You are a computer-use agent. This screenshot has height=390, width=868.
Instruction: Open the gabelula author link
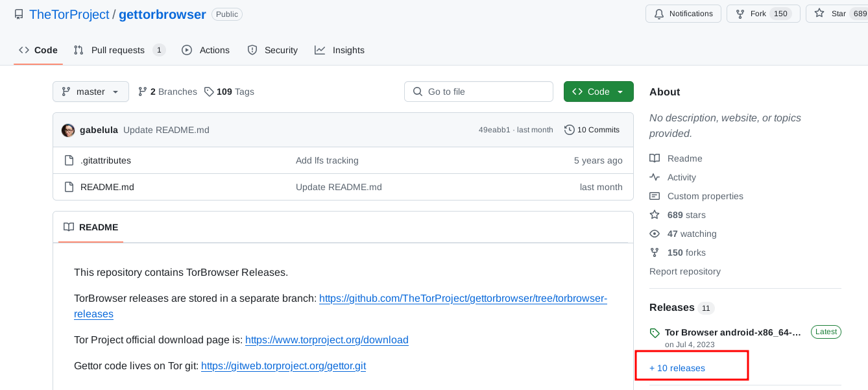pyautogui.click(x=99, y=130)
